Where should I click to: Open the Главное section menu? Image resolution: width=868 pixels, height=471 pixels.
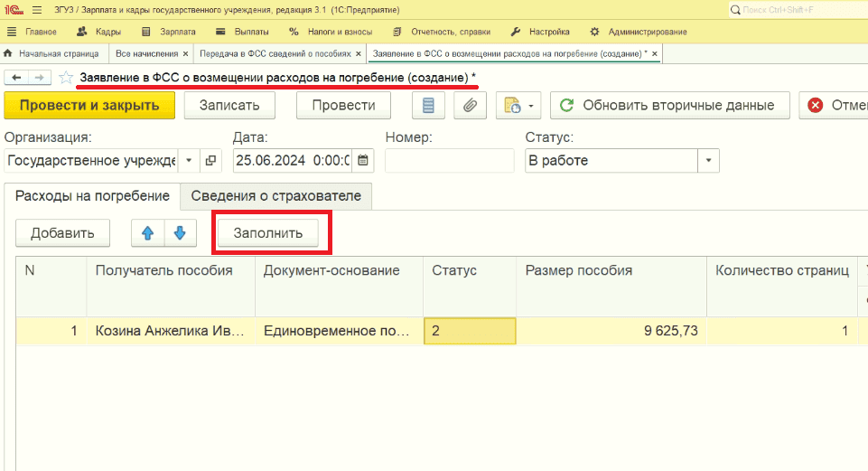point(33,32)
